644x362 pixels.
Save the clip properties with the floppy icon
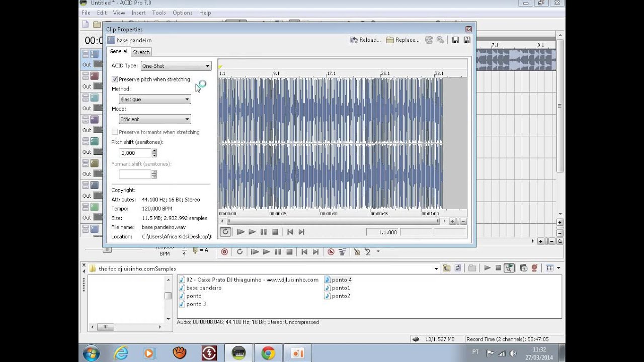pos(455,40)
